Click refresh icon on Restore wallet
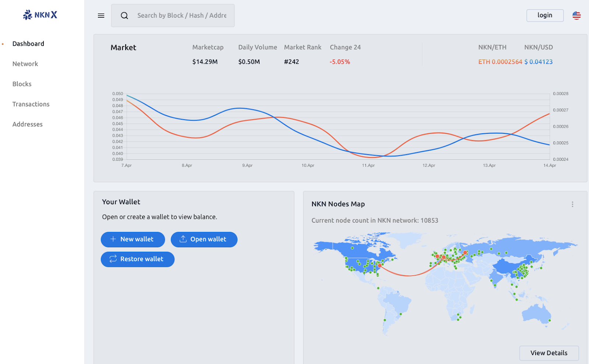The height and width of the screenshot is (364, 589). tap(113, 259)
